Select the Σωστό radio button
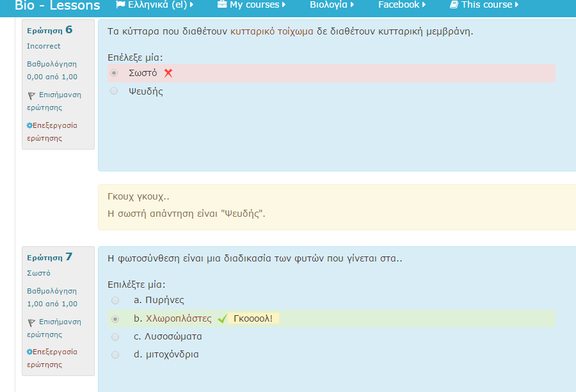 pos(115,73)
